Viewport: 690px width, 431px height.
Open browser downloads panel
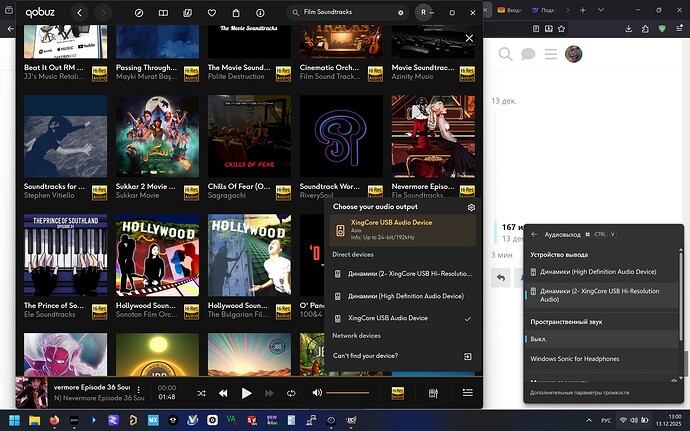point(628,29)
